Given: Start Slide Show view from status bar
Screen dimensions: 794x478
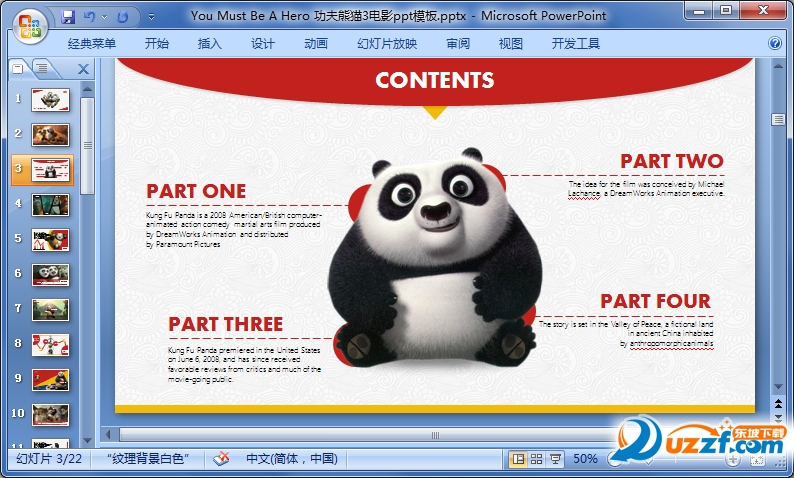Looking at the screenshot, I should [x=555, y=459].
